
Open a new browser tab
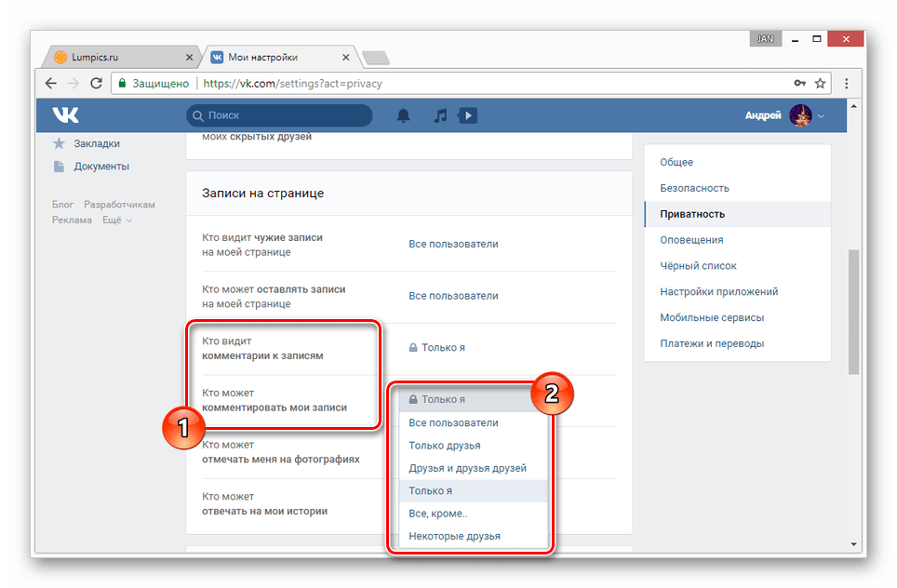click(376, 58)
